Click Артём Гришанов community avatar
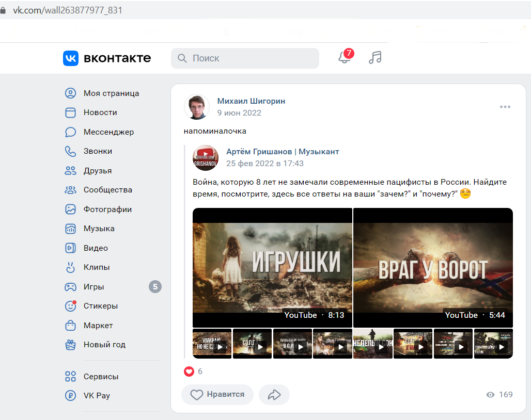The image size is (531, 420). point(206,158)
